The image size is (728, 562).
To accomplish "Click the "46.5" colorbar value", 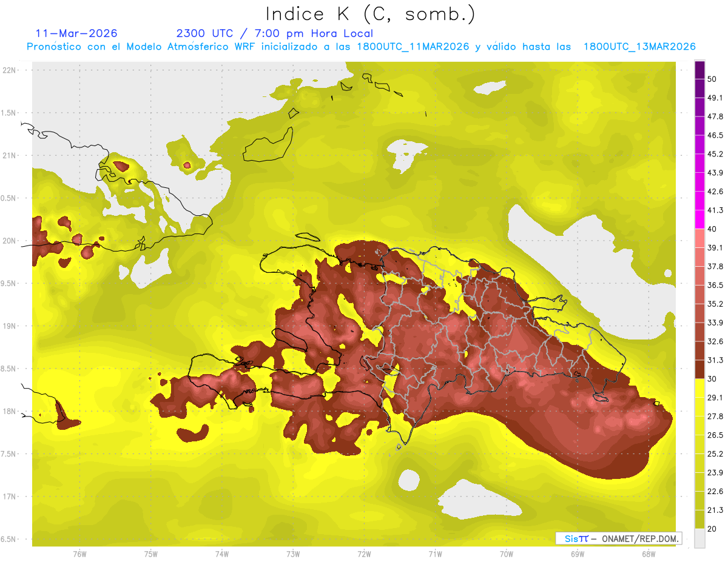I will tap(715, 135).
